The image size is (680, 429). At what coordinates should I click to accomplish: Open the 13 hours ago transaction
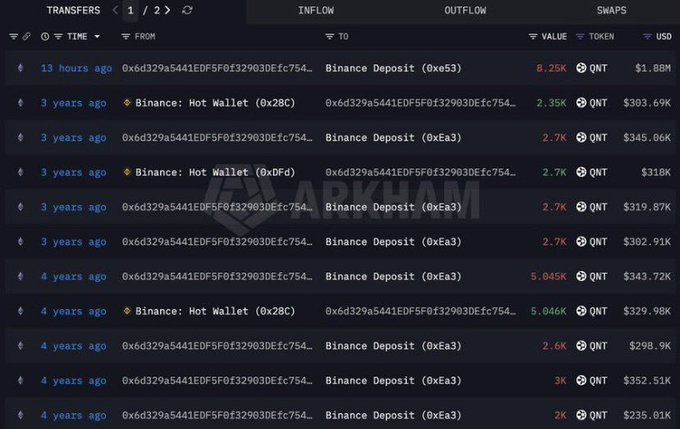click(x=76, y=68)
